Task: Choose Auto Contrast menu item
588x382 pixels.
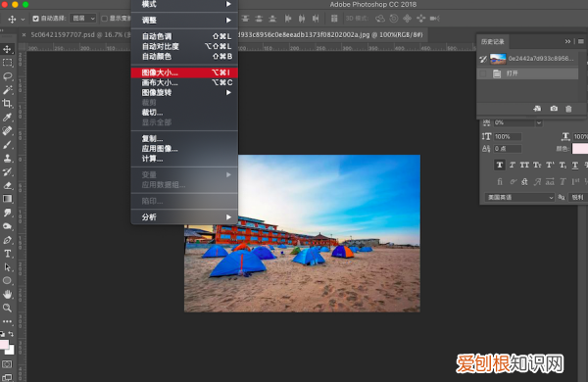Action: (184, 46)
